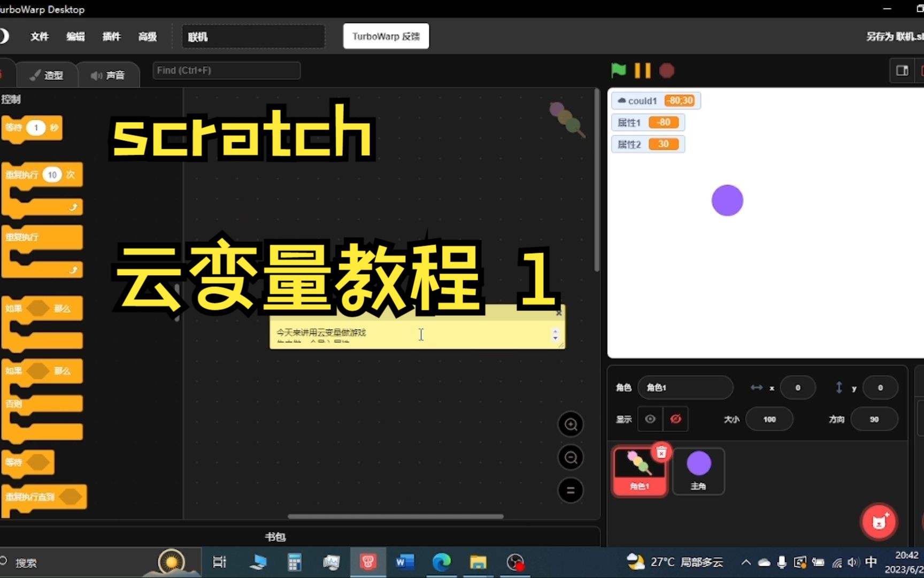
Task: Click the y position field
Action: [x=880, y=387]
